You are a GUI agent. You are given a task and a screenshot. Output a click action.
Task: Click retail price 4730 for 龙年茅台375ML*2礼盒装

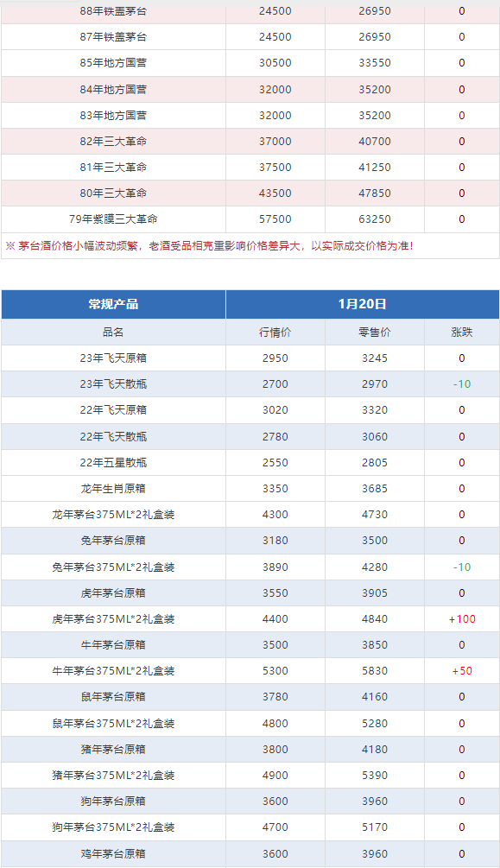[375, 515]
